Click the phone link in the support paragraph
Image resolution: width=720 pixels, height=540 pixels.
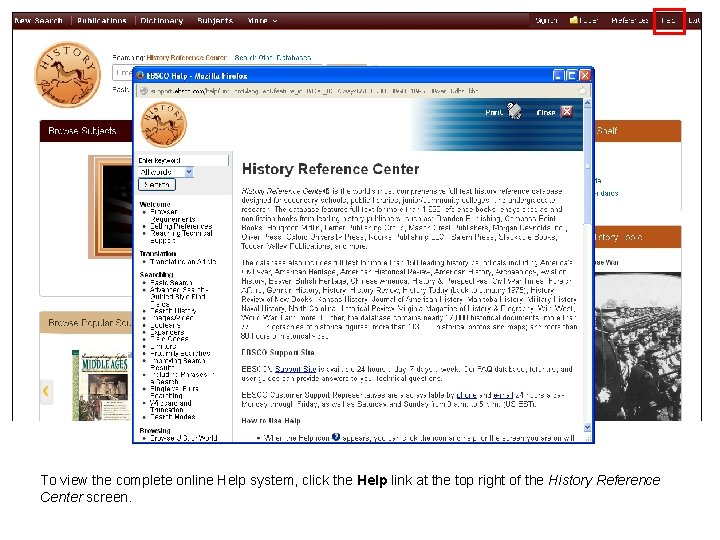pos(466,395)
